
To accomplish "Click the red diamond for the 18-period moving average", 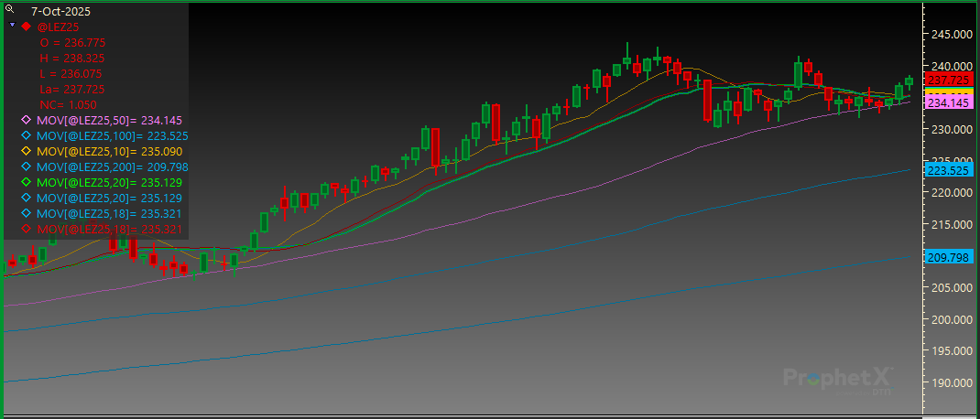I will point(25,229).
